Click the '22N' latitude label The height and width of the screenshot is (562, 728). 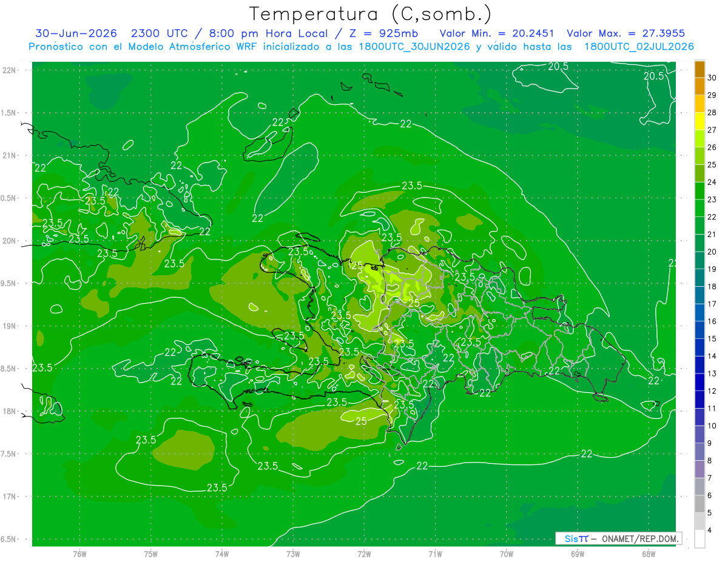pyautogui.click(x=8, y=70)
